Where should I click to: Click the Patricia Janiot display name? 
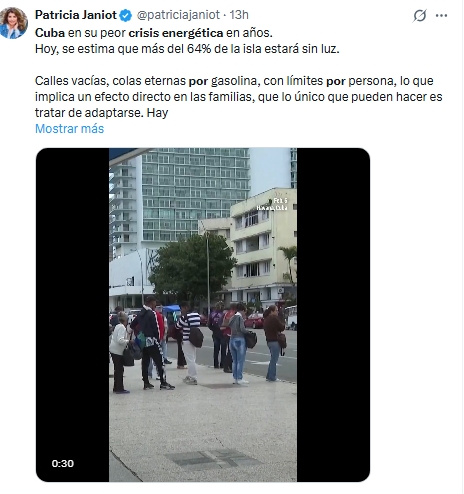pyautogui.click(x=76, y=15)
